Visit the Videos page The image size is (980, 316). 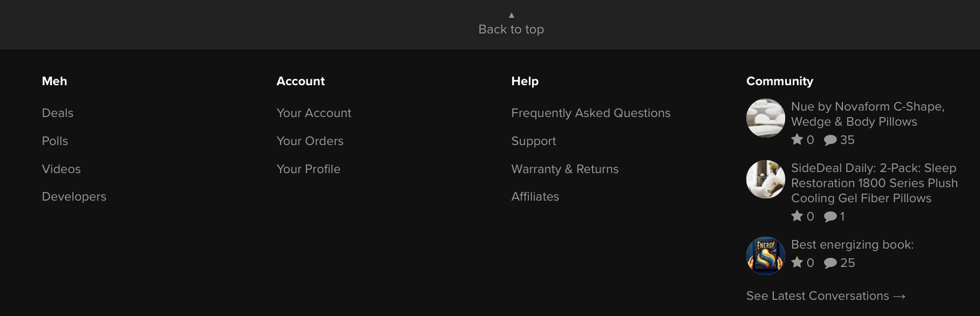point(62,169)
